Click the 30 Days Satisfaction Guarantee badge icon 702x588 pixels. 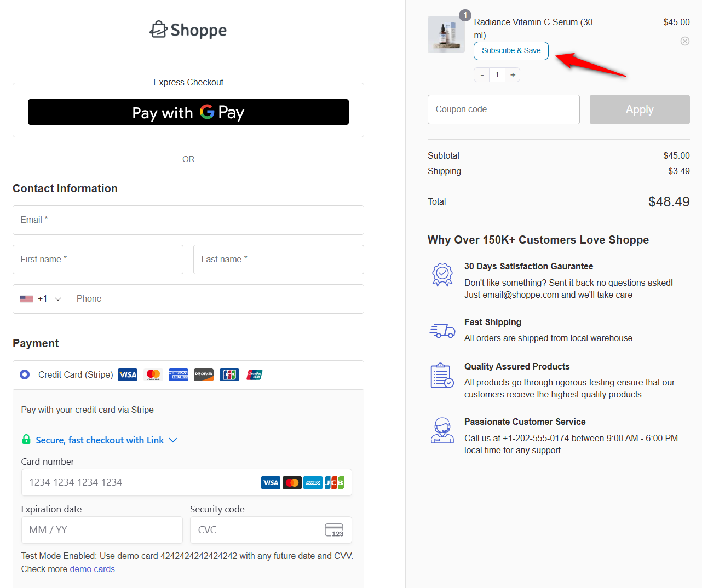click(x=442, y=274)
